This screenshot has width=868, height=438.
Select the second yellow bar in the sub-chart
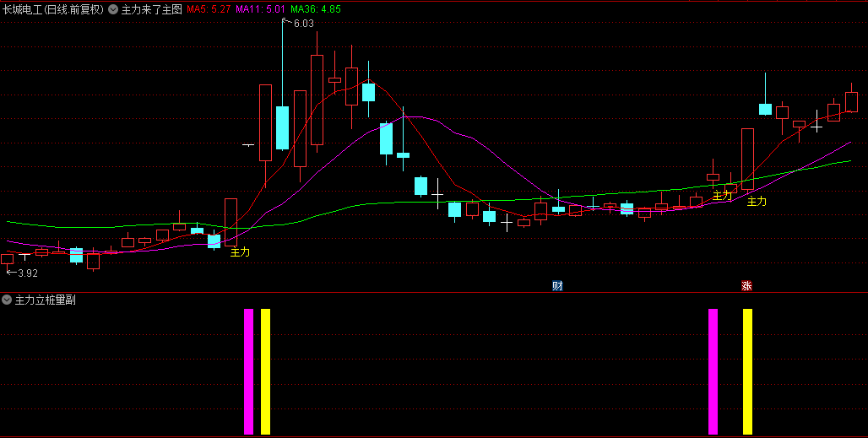[747, 371]
